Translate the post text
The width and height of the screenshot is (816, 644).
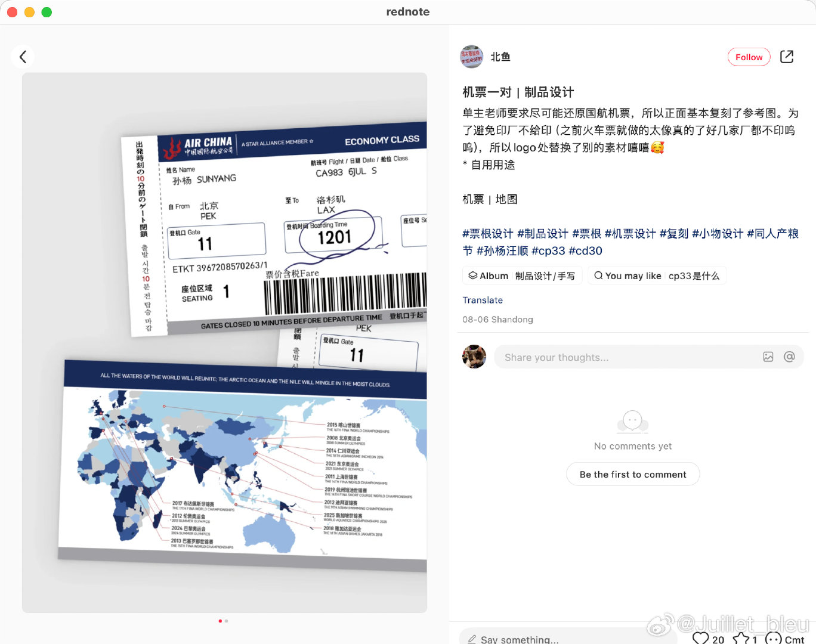pos(483,300)
